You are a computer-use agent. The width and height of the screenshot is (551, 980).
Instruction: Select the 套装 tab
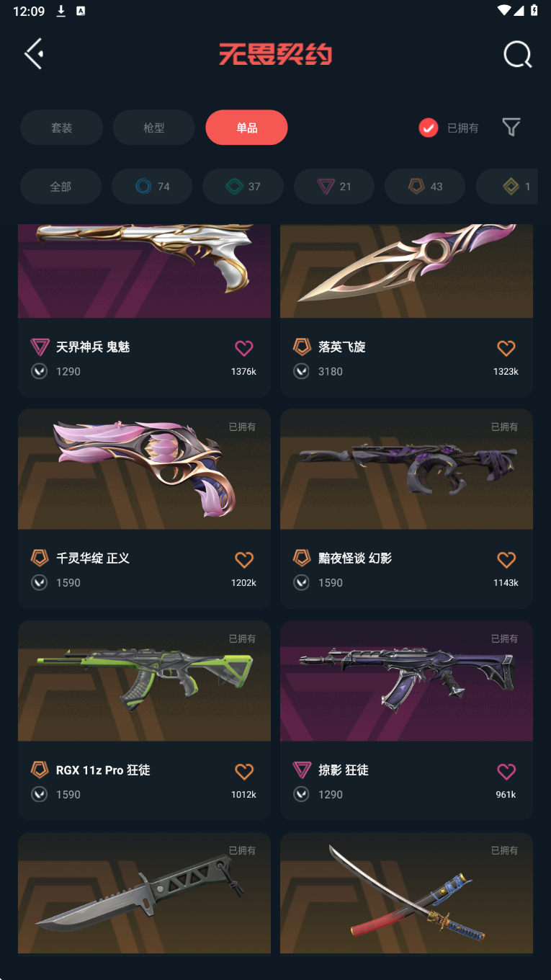(61, 128)
